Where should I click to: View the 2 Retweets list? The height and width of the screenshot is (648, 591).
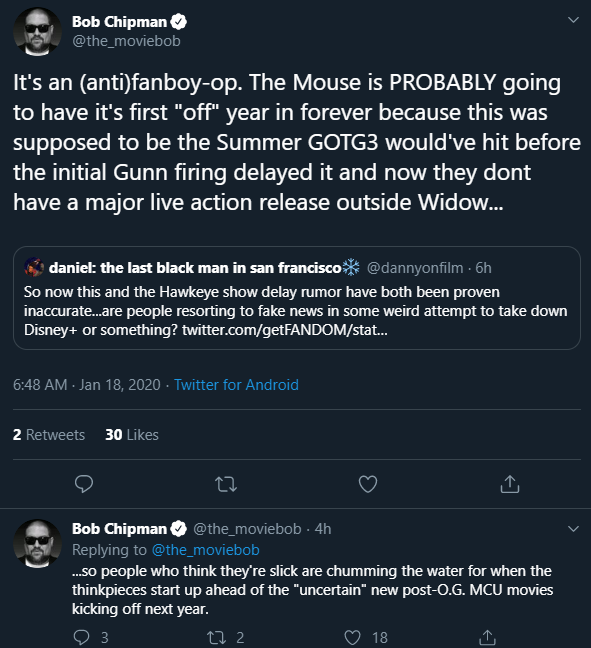(x=49, y=435)
